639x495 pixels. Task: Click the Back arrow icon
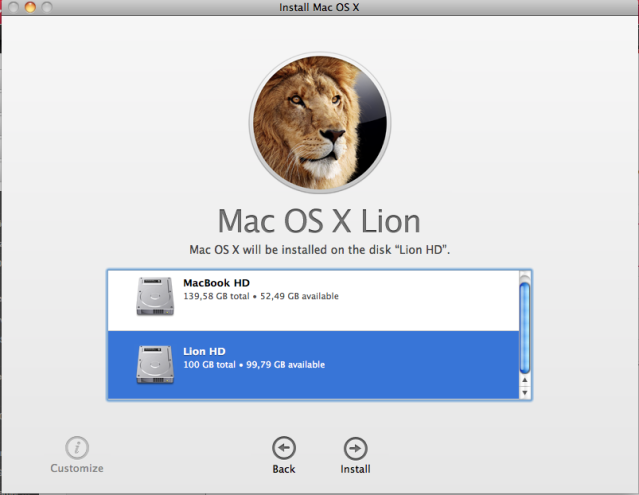click(x=284, y=448)
